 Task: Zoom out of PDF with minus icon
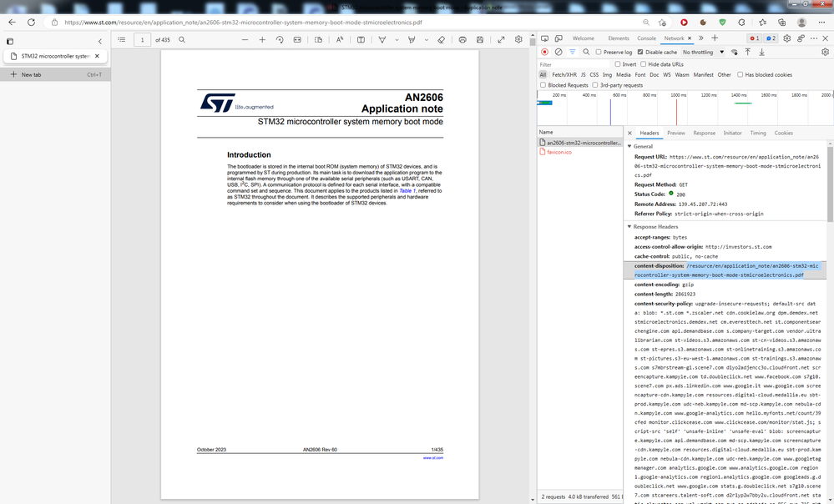245,39
